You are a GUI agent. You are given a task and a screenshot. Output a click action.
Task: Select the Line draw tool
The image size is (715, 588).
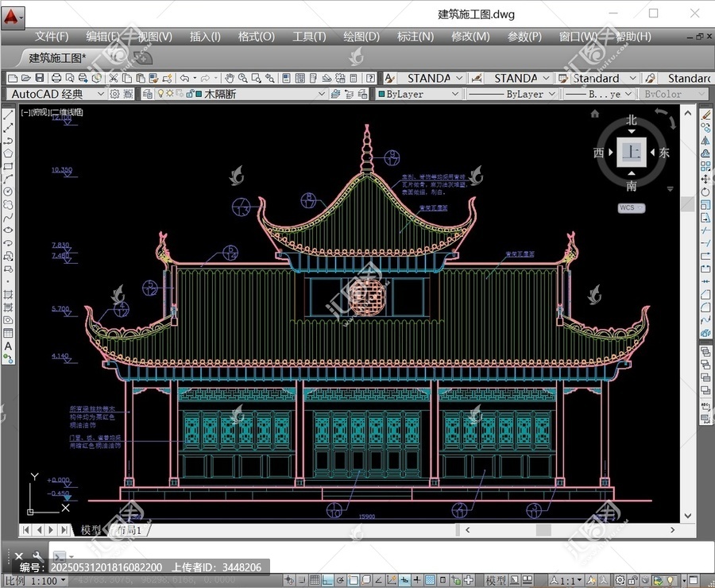[8, 115]
